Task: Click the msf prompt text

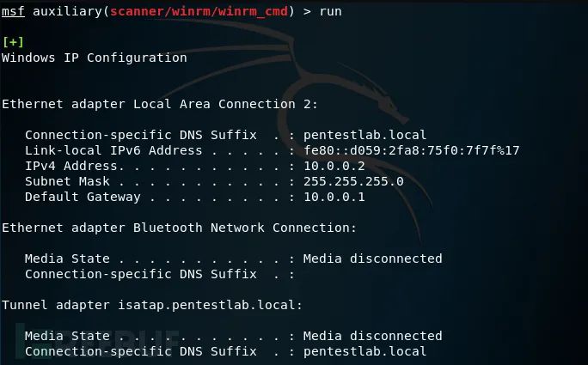Action: (x=13, y=11)
